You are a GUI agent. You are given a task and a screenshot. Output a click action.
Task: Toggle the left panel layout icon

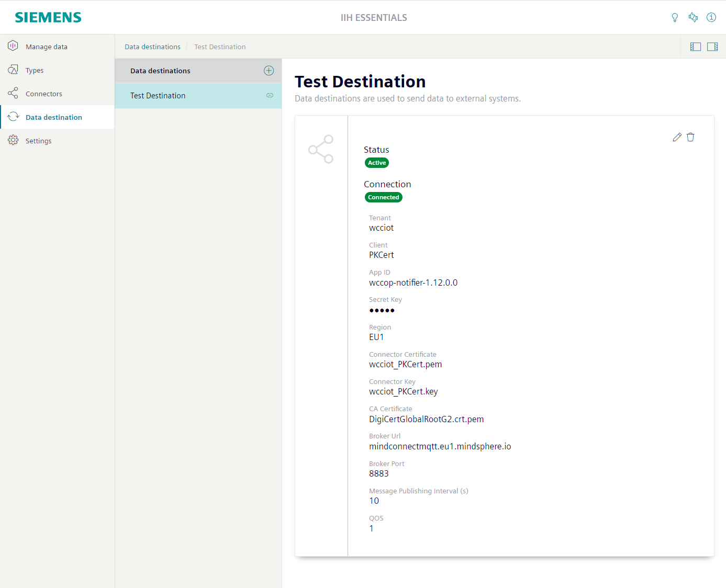point(695,47)
